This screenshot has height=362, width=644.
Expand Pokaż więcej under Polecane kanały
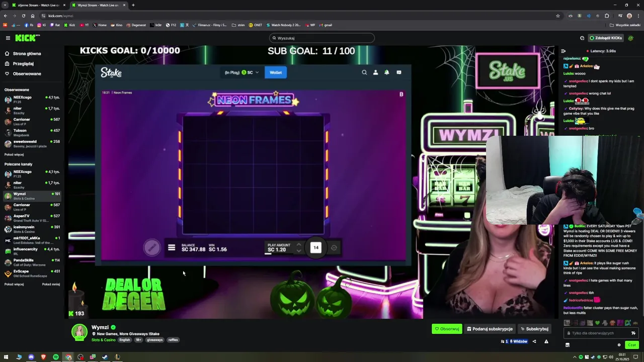click(x=14, y=285)
